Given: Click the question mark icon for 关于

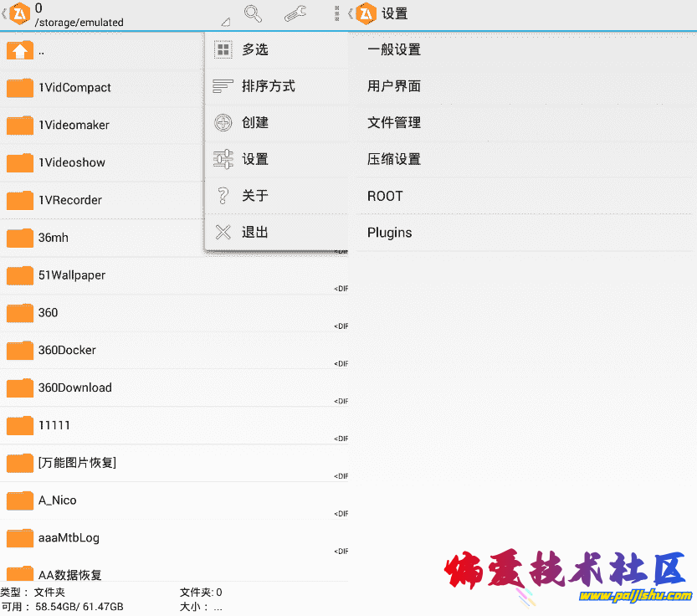Looking at the screenshot, I should click(223, 196).
